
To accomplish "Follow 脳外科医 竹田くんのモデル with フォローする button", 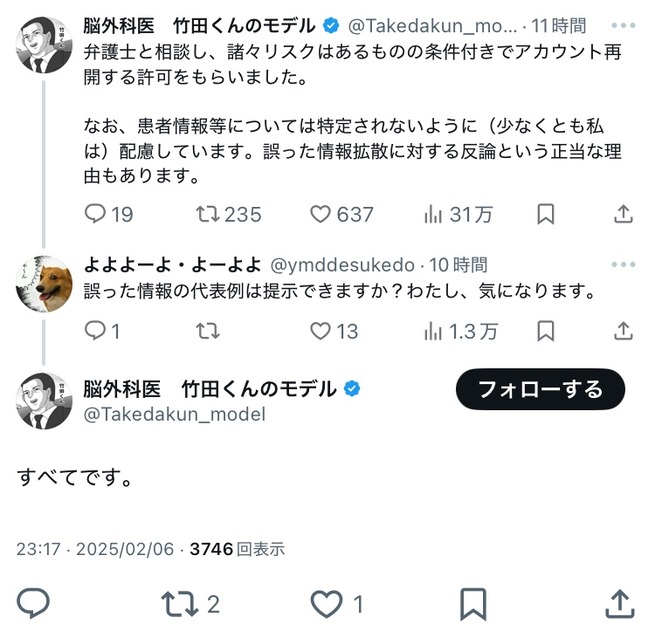I will [540, 389].
